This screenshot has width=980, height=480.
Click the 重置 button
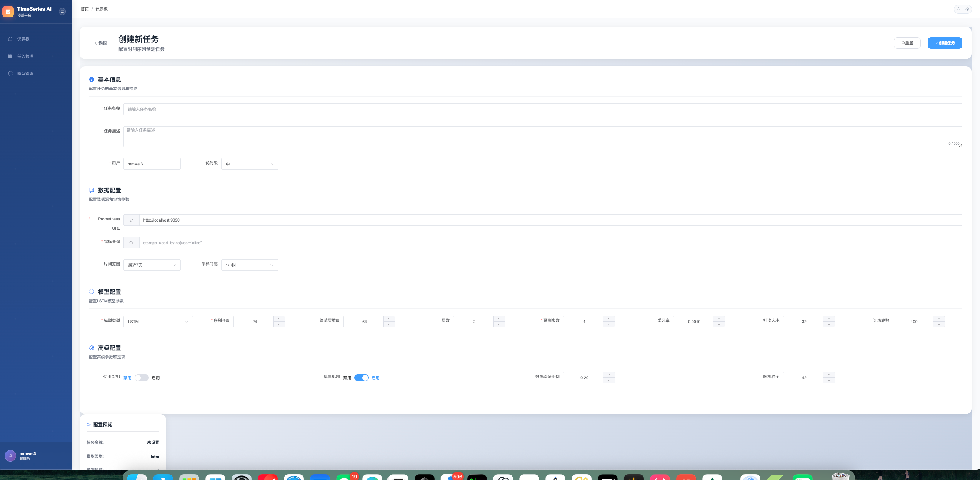click(x=907, y=43)
